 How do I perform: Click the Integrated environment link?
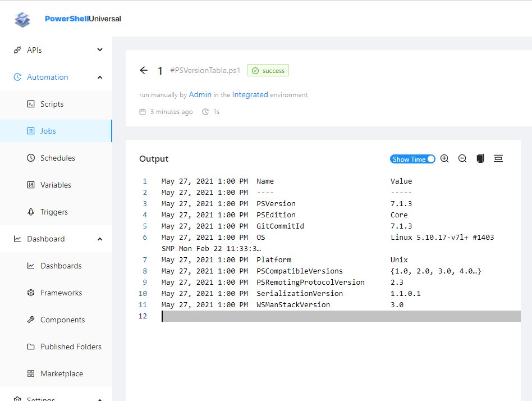tap(250, 94)
